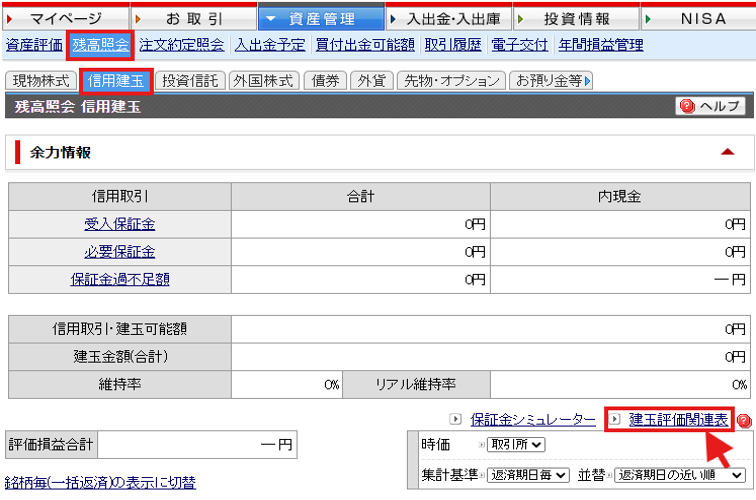This screenshot has height=500, width=756.
Task: Click 銘柄毎(一括返済)の表示に切替 link
Action: (x=100, y=483)
